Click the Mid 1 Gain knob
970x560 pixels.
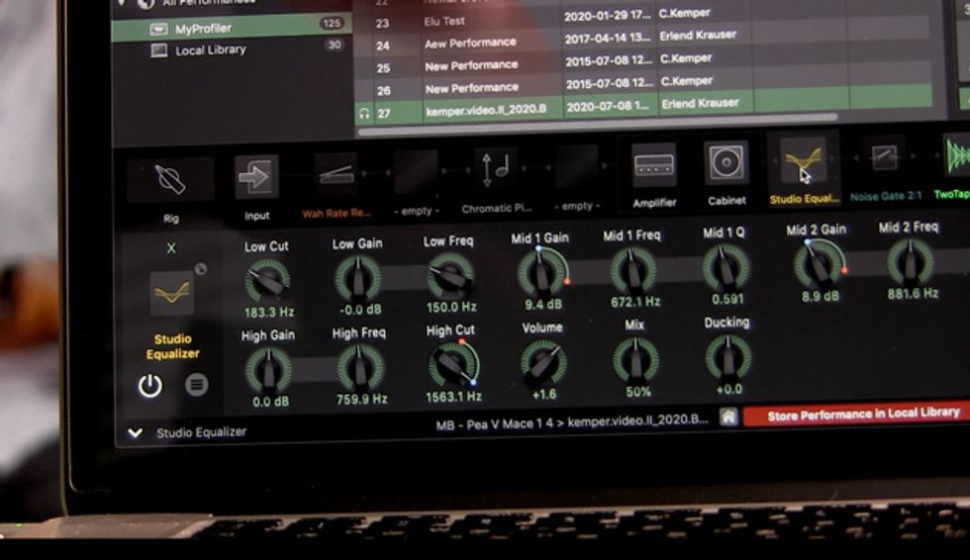pyautogui.click(x=540, y=270)
